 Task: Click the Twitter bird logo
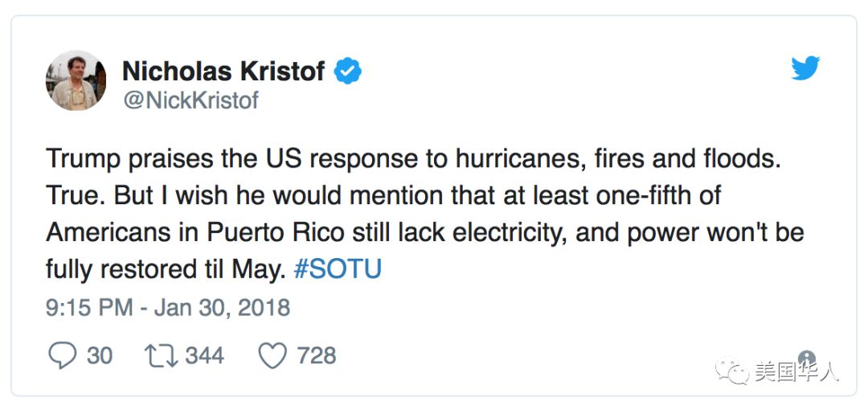805,68
